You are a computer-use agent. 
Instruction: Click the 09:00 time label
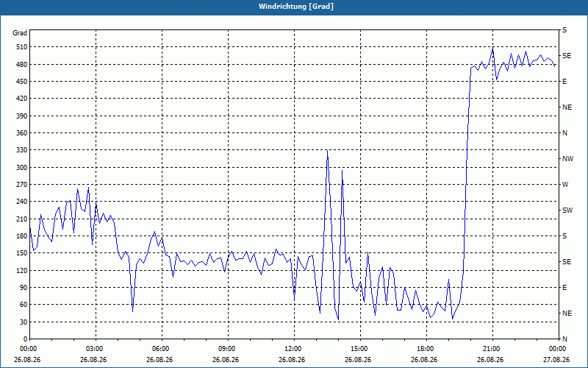[226, 348]
